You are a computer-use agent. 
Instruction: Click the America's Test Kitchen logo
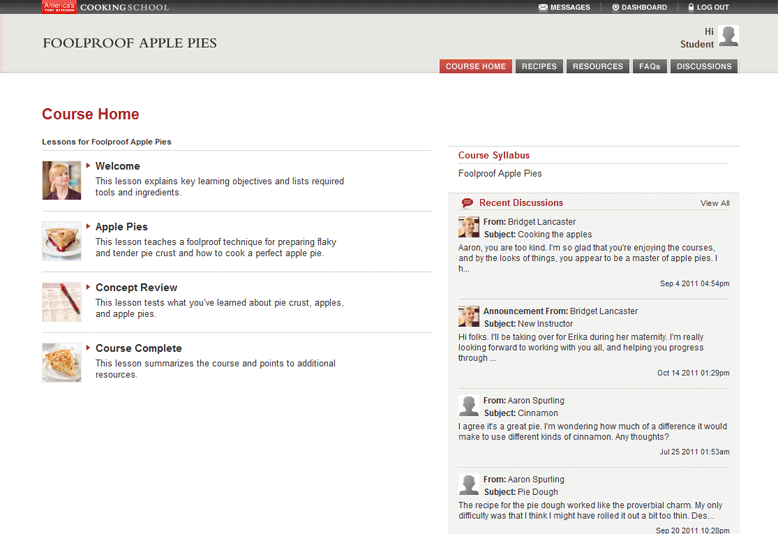59,6
